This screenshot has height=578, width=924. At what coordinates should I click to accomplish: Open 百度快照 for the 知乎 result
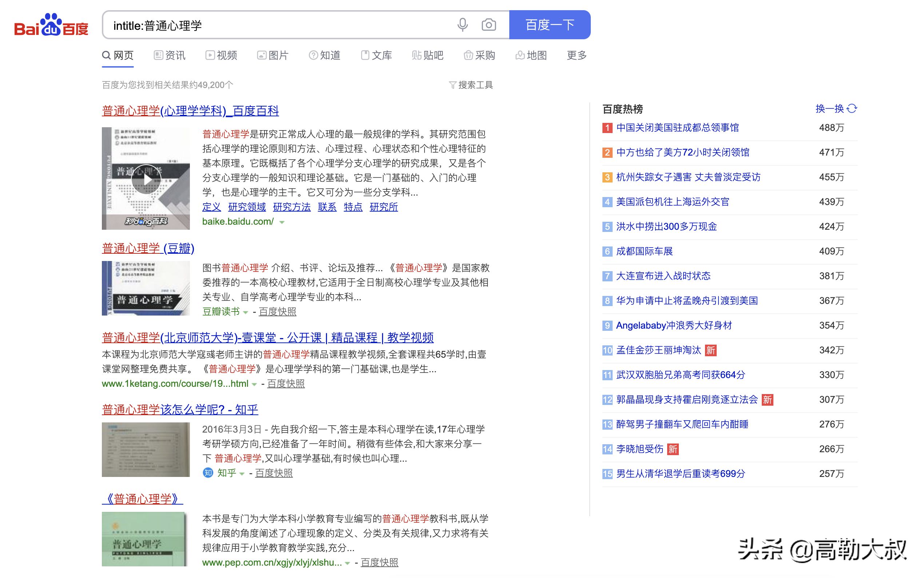[274, 473]
